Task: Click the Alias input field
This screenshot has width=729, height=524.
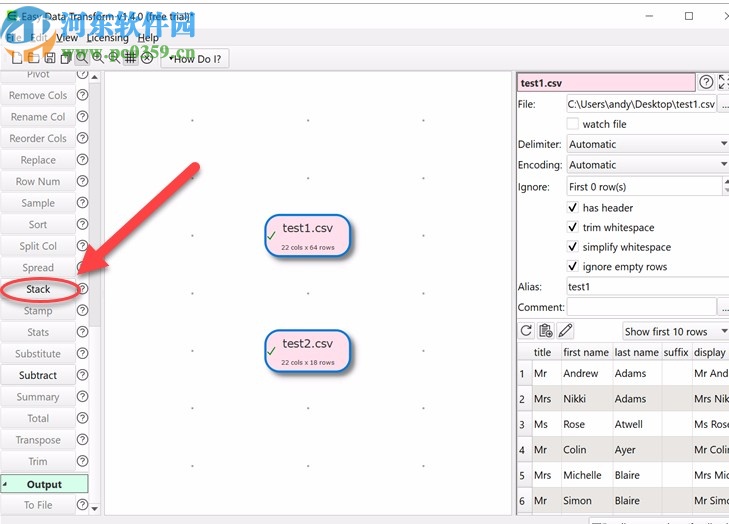Action: 648,286
